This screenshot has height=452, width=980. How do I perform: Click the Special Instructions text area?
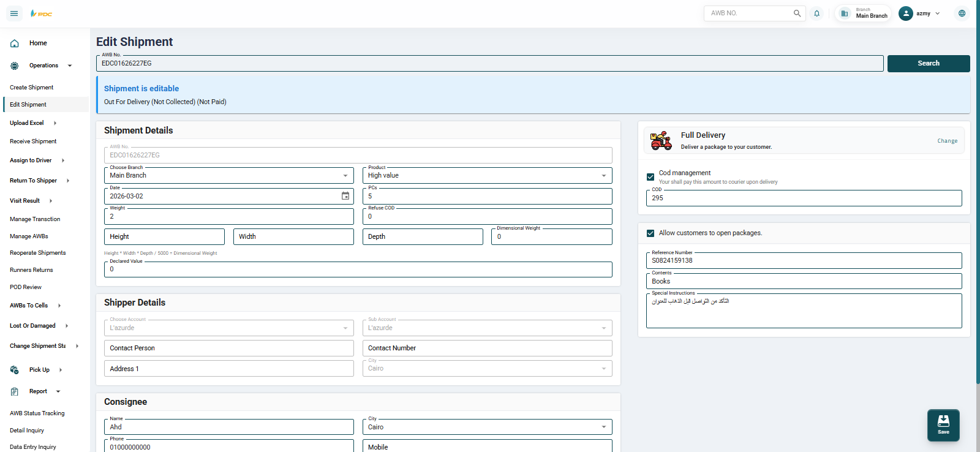804,311
